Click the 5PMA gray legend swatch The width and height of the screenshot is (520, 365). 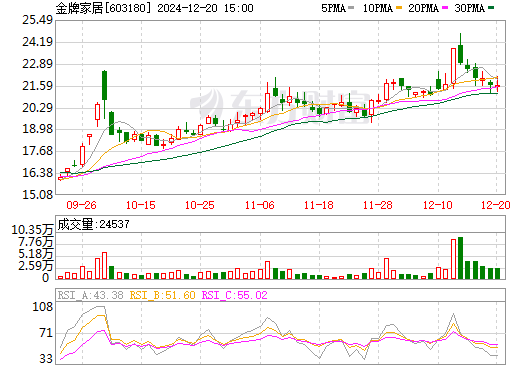click(x=351, y=8)
